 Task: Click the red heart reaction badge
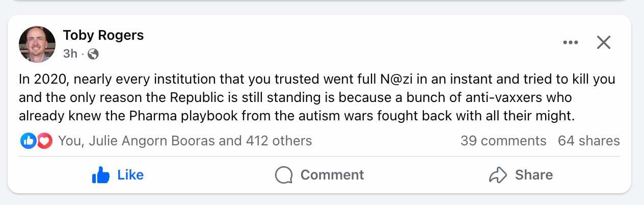pyautogui.click(x=44, y=141)
